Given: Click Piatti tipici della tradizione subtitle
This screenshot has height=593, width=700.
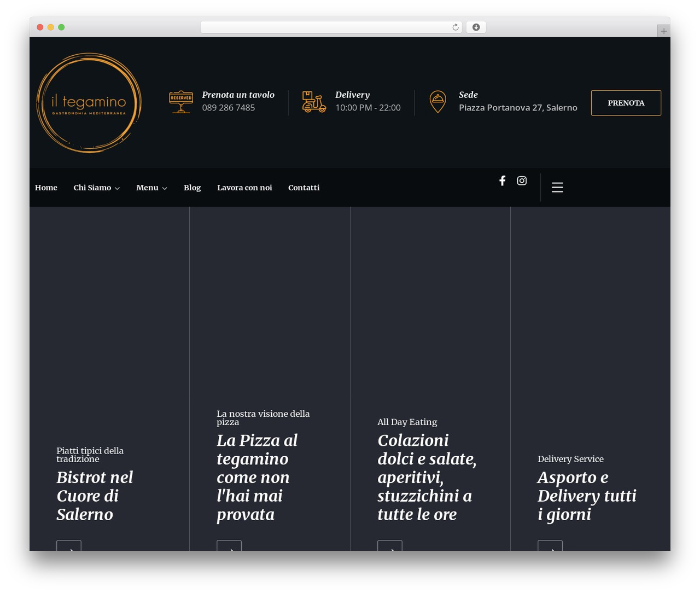Looking at the screenshot, I should pos(90,455).
